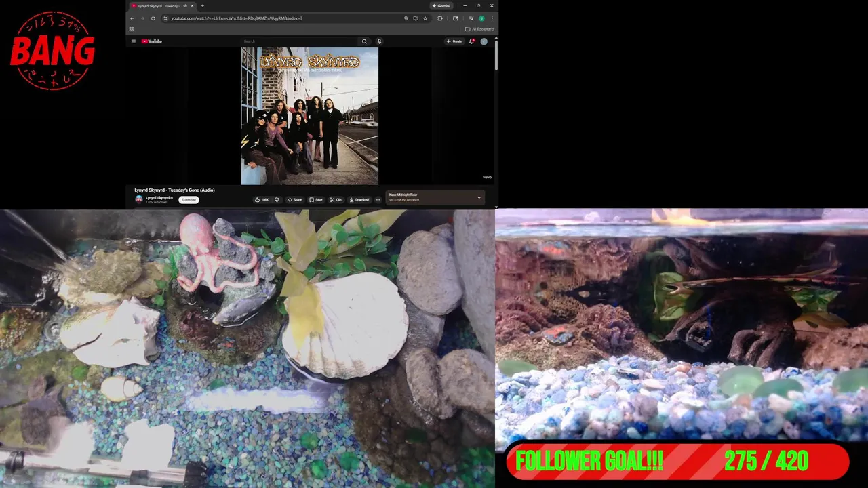Open YouTube notifications bell

(472, 41)
